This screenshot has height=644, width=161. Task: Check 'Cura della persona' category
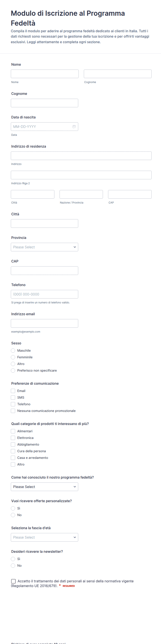point(13,451)
